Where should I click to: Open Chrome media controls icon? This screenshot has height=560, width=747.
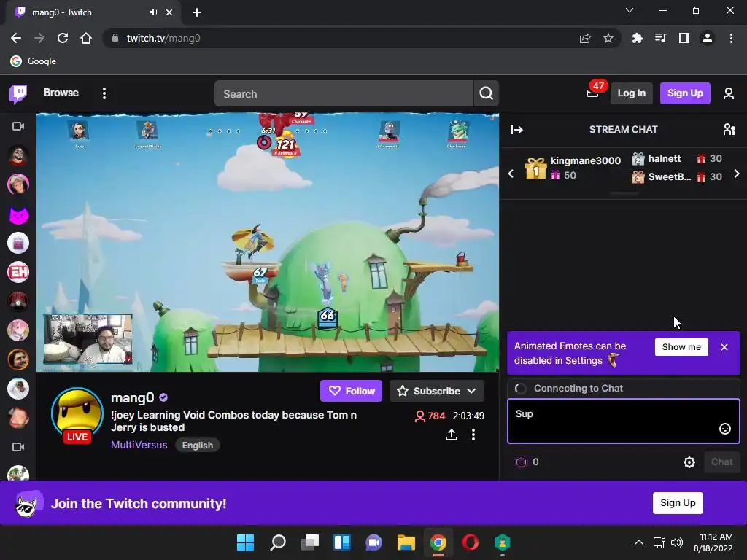[x=660, y=38]
